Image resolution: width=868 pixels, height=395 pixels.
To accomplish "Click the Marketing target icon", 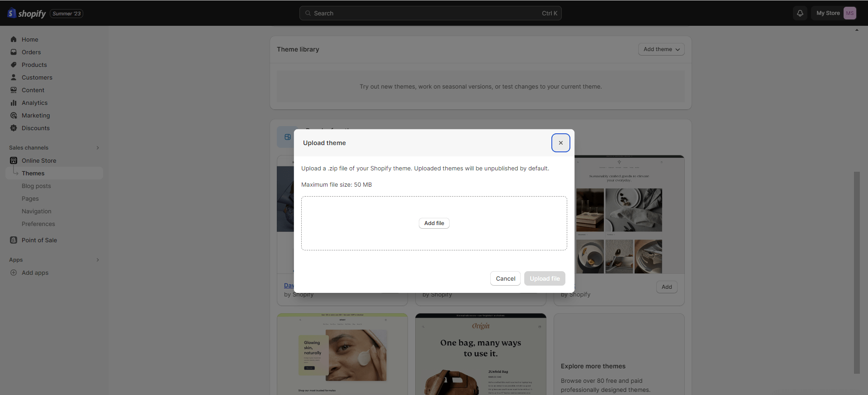I will [x=14, y=115].
